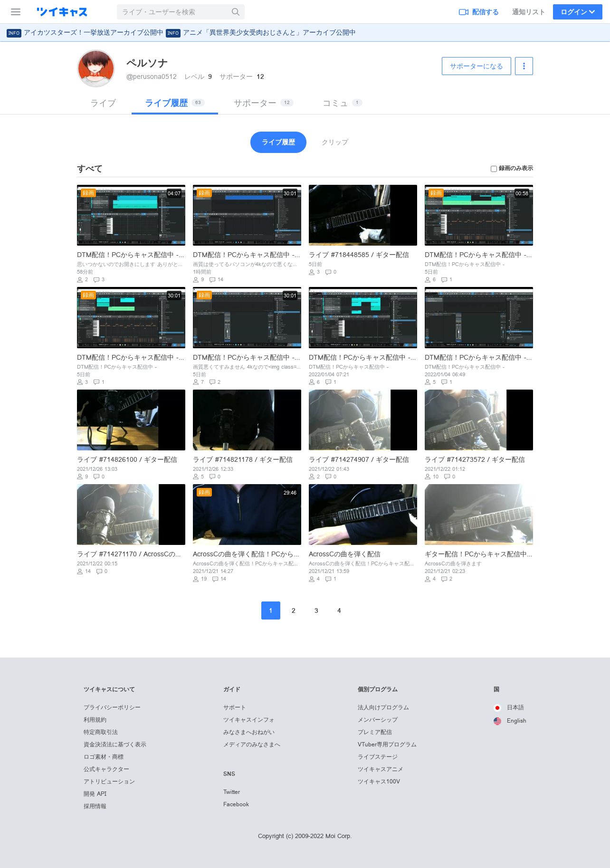Click the camera icon beside 配信する
This screenshot has height=868, width=610.
coord(464,12)
